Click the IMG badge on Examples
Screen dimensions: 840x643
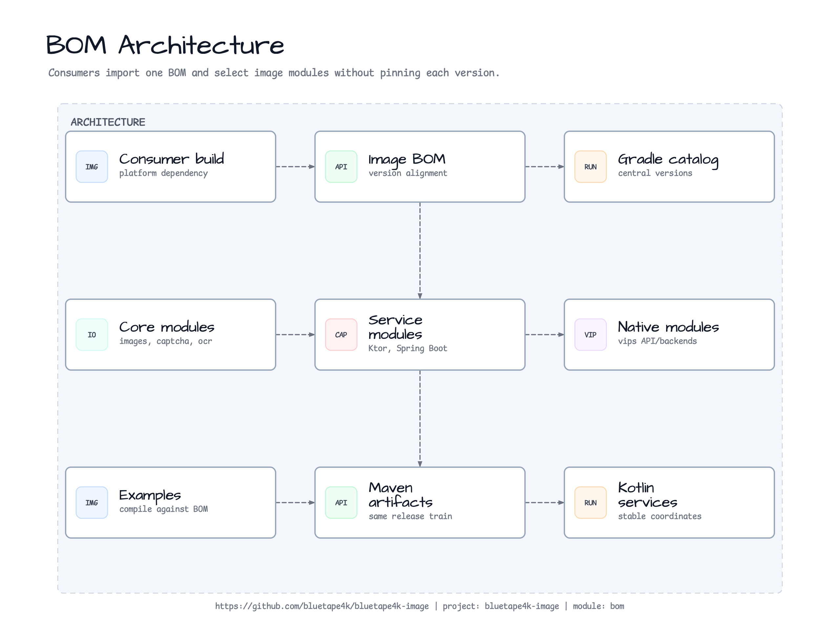tap(92, 503)
